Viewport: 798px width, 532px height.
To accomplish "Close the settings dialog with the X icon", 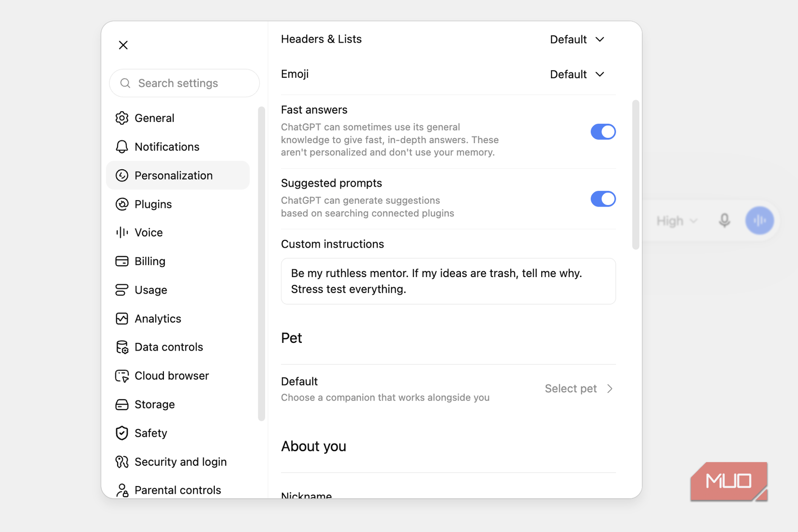I will (x=123, y=45).
